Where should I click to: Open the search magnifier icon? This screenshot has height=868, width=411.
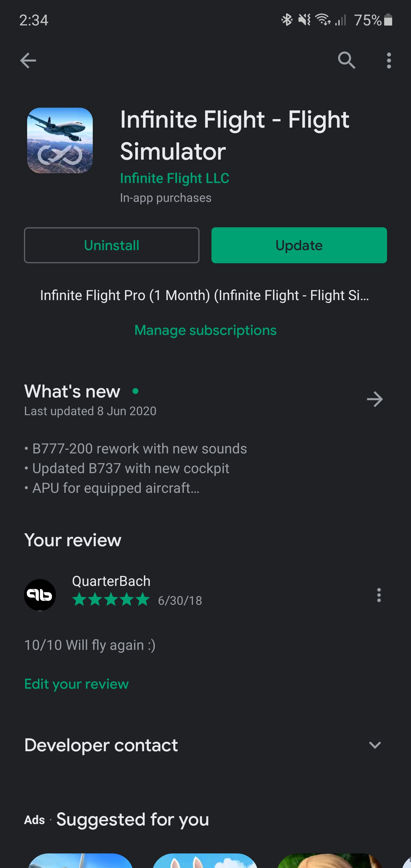(346, 61)
